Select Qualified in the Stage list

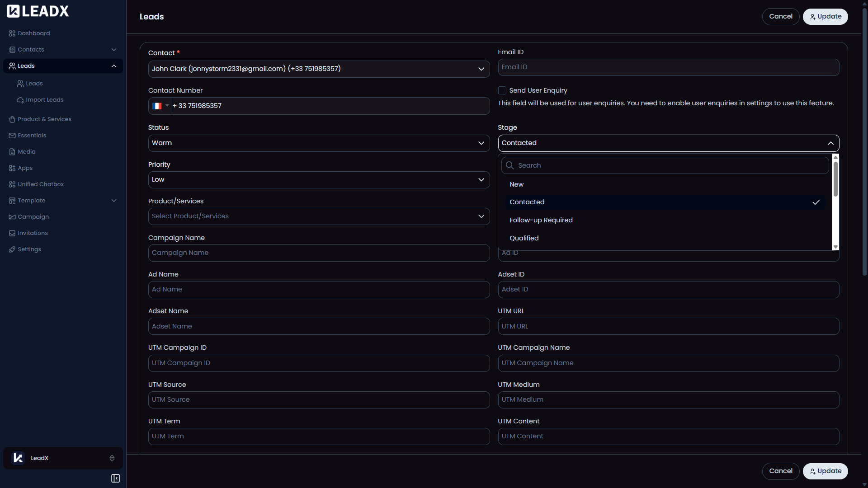point(524,238)
